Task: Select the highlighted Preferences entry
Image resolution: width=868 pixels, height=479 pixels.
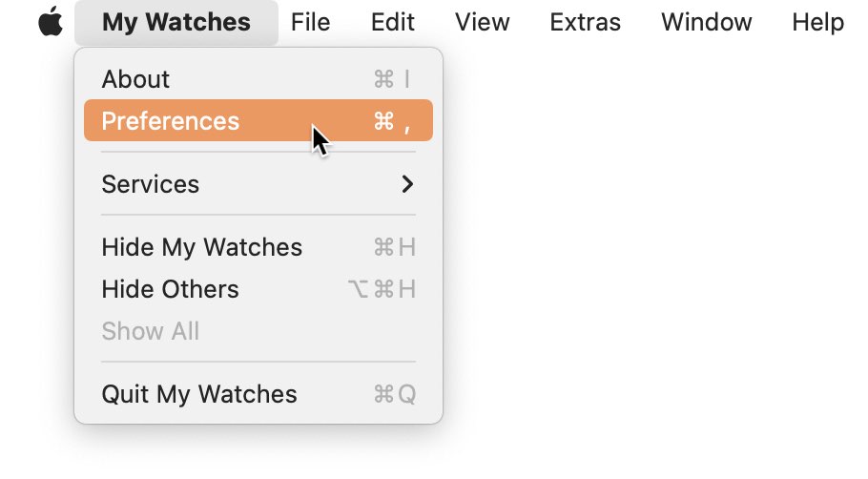Action: (258, 121)
